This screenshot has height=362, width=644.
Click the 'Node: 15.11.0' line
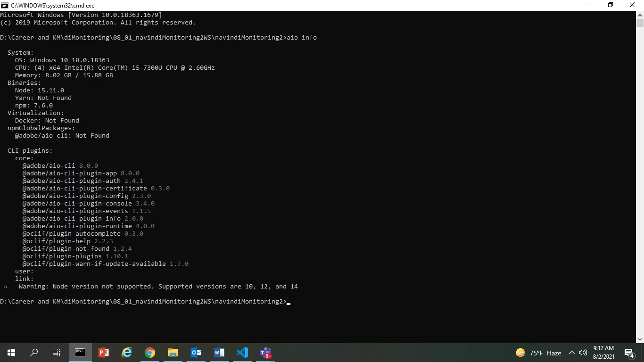(40, 90)
